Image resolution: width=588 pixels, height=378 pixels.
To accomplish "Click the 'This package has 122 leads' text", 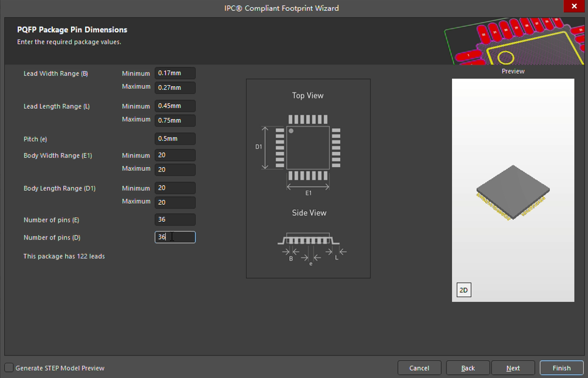I will pos(64,256).
